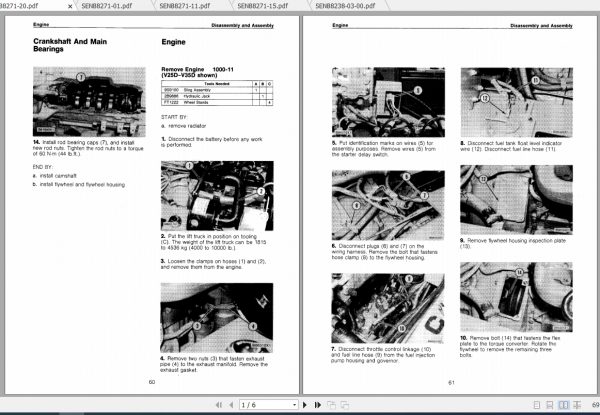This screenshot has height=415, width=600.
Task: Switch to continuous facing pages view
Action: click(577, 405)
